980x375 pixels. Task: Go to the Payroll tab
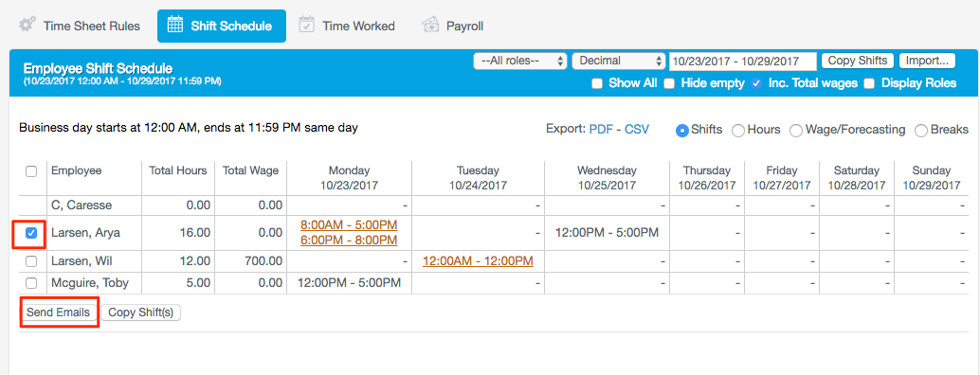click(453, 27)
